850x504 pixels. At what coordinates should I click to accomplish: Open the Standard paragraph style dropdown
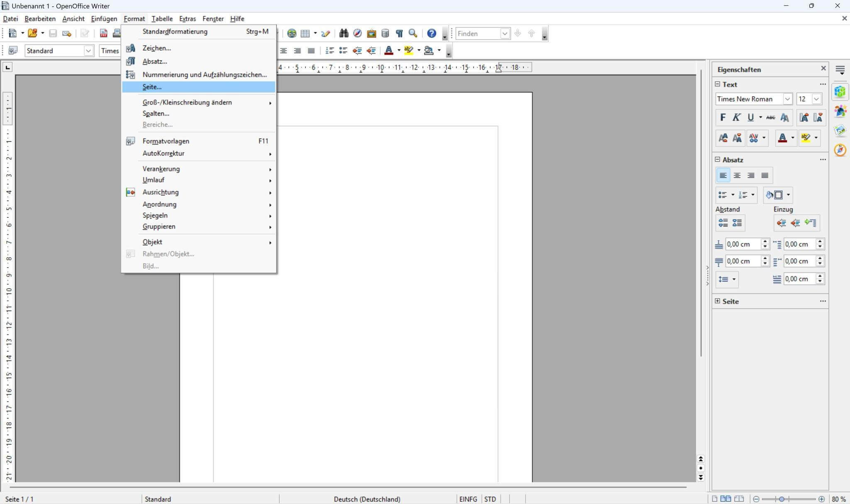[88, 51]
